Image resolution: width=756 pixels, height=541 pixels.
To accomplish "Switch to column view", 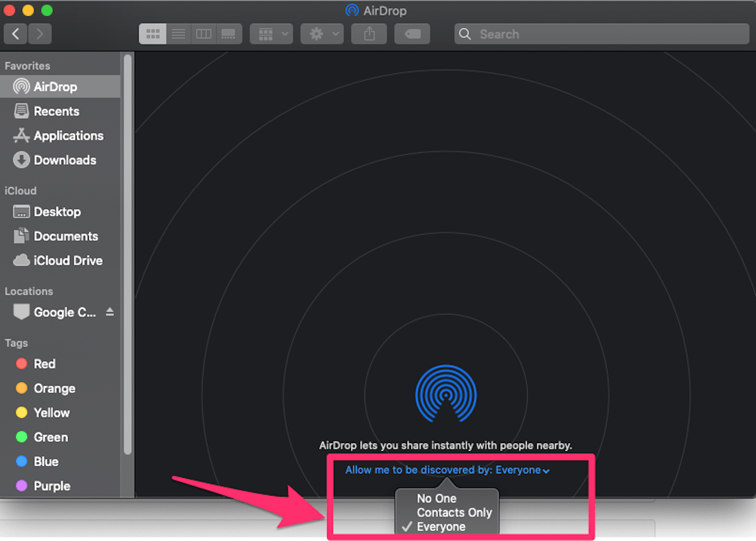I will pyautogui.click(x=203, y=34).
